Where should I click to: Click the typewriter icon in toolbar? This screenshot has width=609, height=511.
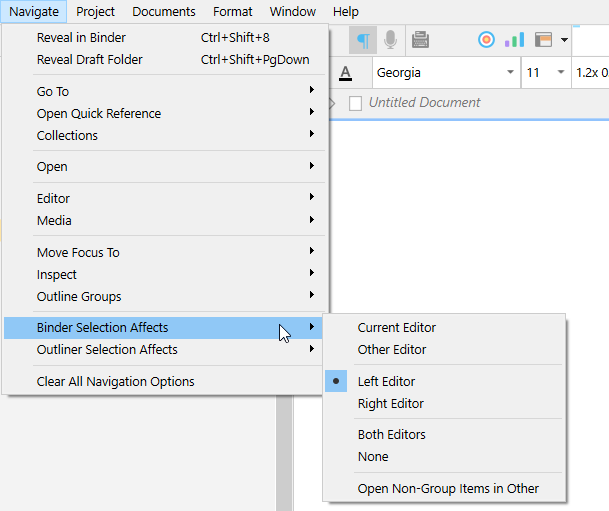[x=420, y=40]
